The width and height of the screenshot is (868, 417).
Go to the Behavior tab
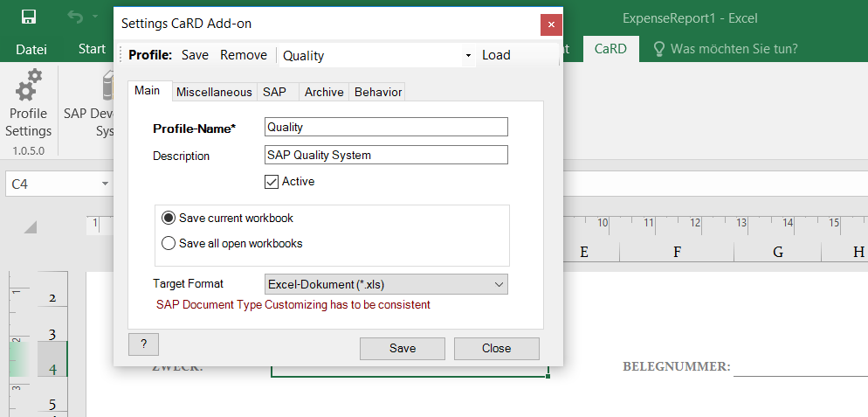pyautogui.click(x=378, y=92)
